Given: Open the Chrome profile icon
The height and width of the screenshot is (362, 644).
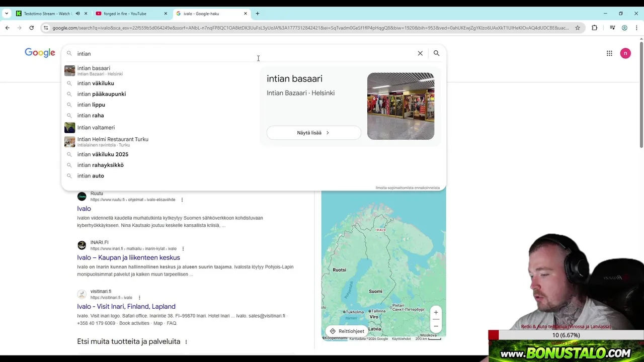Looking at the screenshot, I should click(x=624, y=28).
